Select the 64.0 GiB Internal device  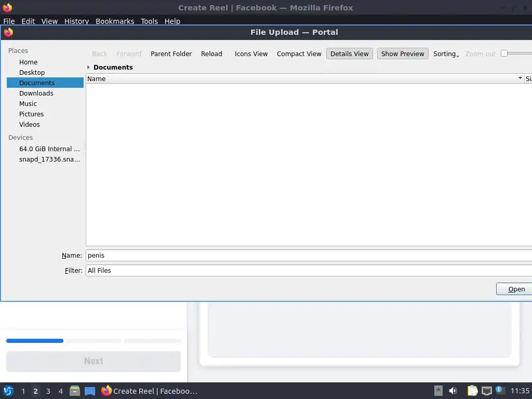point(45,149)
